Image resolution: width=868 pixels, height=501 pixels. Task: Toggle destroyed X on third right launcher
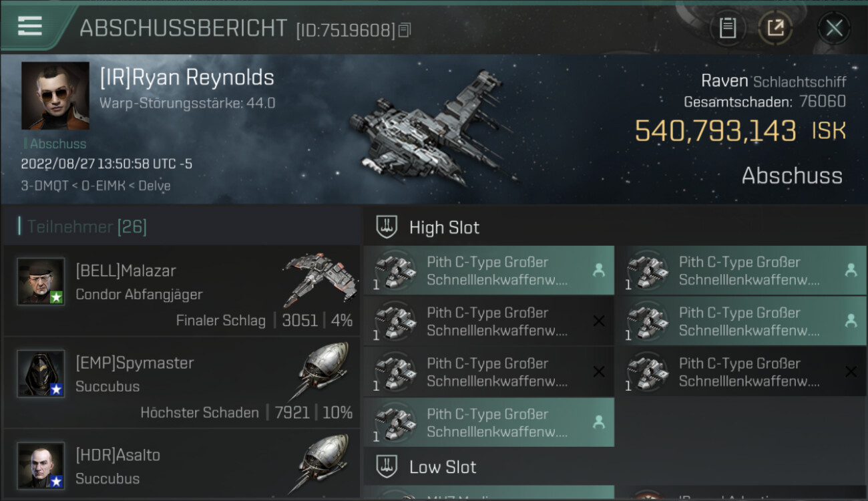click(851, 372)
